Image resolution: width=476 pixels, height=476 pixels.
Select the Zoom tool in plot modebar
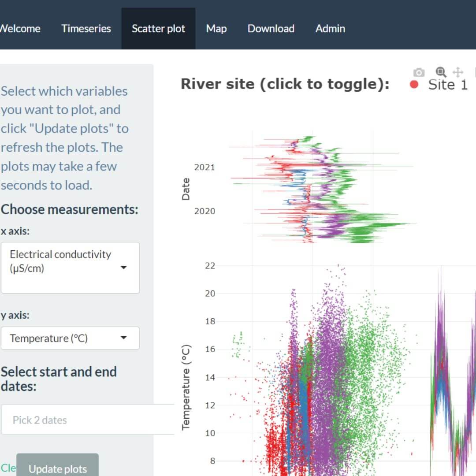click(x=440, y=72)
